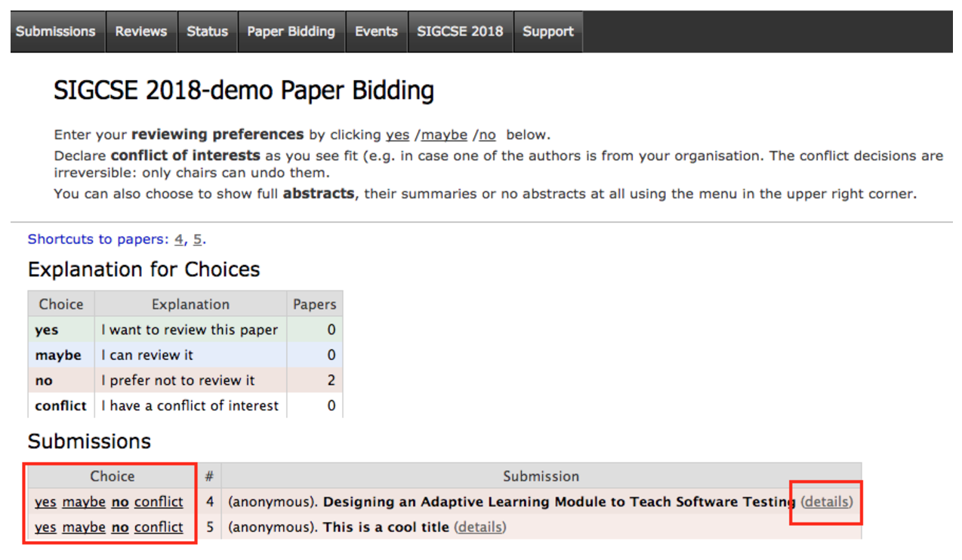Open the Status page
Image resolution: width=962 pixels, height=560 pixels.
tap(207, 31)
